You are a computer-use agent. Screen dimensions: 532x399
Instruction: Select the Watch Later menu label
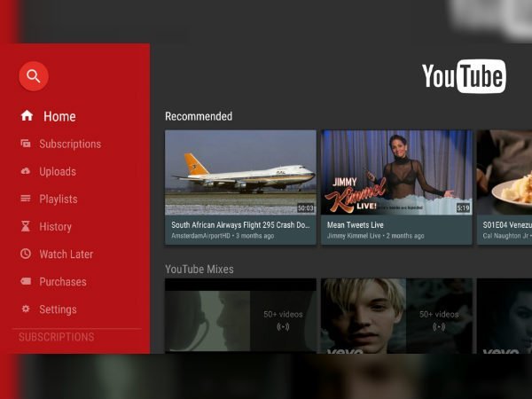coord(66,254)
